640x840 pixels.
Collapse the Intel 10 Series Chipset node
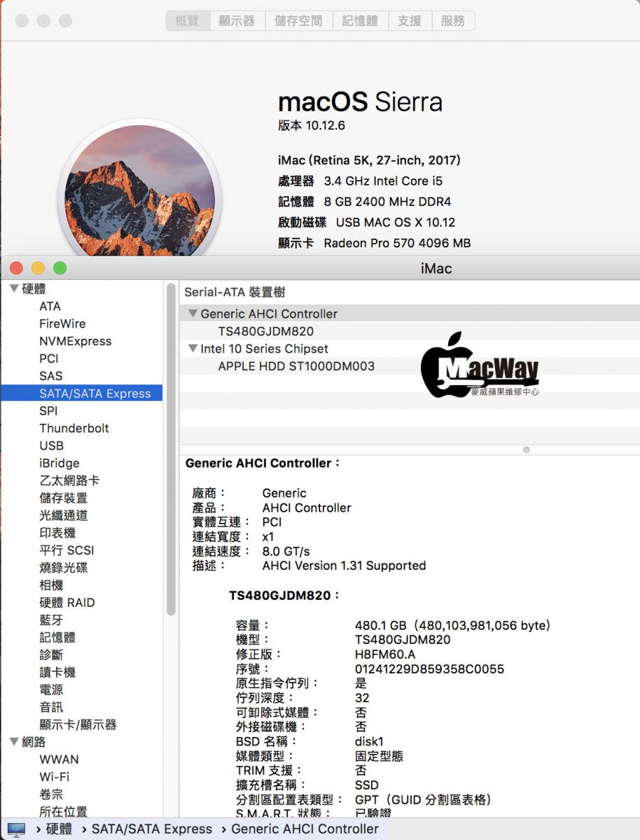click(193, 349)
